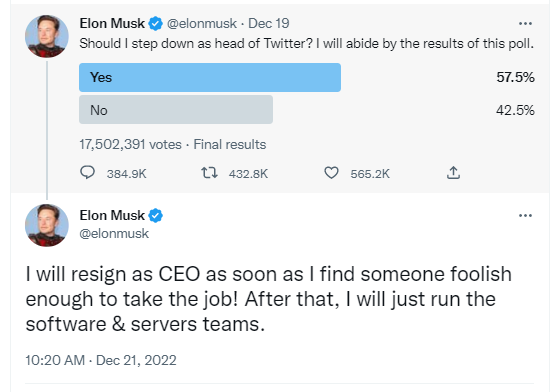Click the @elonmusk handle on the poll tweet
This screenshot has height=392, width=555.
pos(202,24)
